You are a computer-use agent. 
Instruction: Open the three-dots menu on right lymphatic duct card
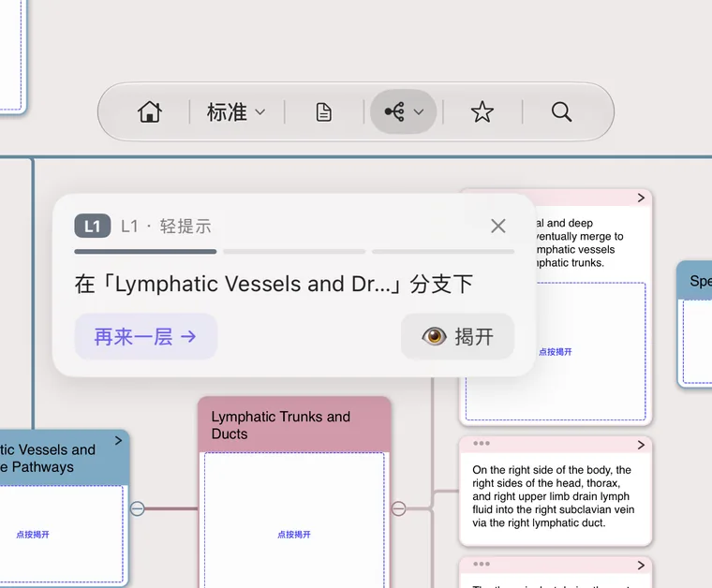482,443
